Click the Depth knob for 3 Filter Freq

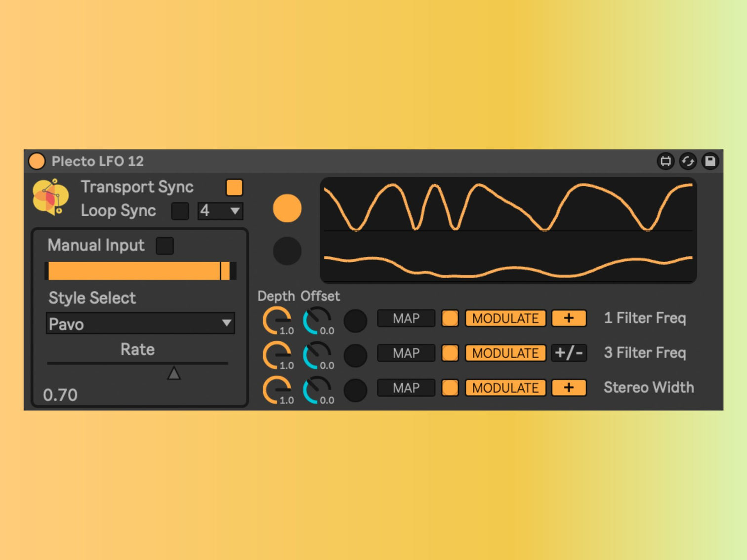pyautogui.click(x=277, y=355)
